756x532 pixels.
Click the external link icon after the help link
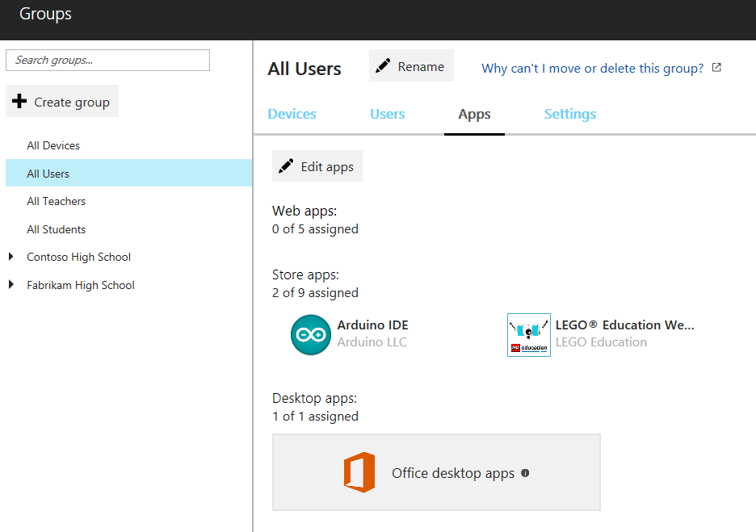pos(717,68)
